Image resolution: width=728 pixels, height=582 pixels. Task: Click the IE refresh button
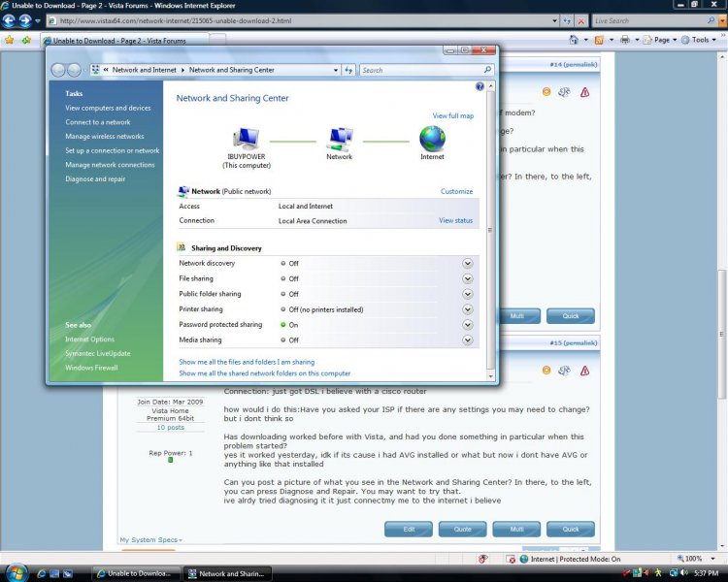(567, 21)
